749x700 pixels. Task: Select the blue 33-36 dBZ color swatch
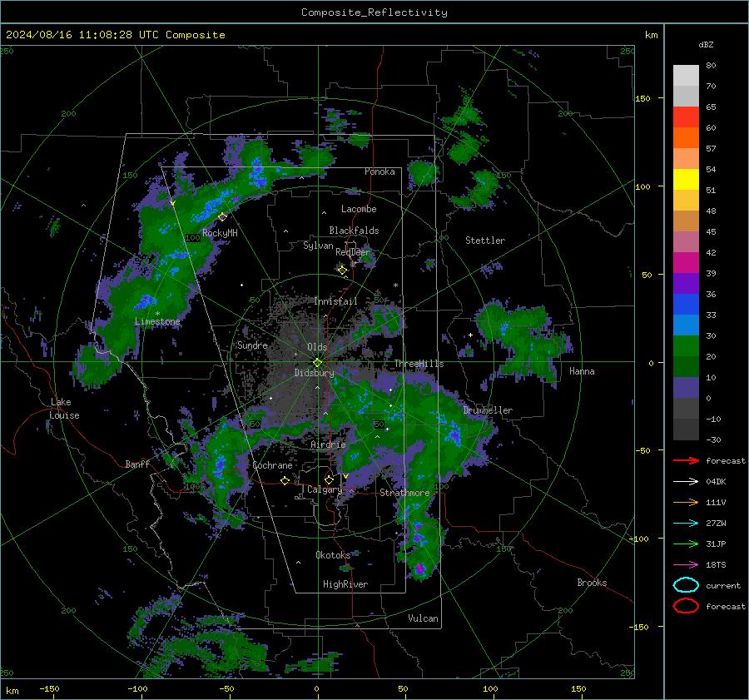coord(686,305)
